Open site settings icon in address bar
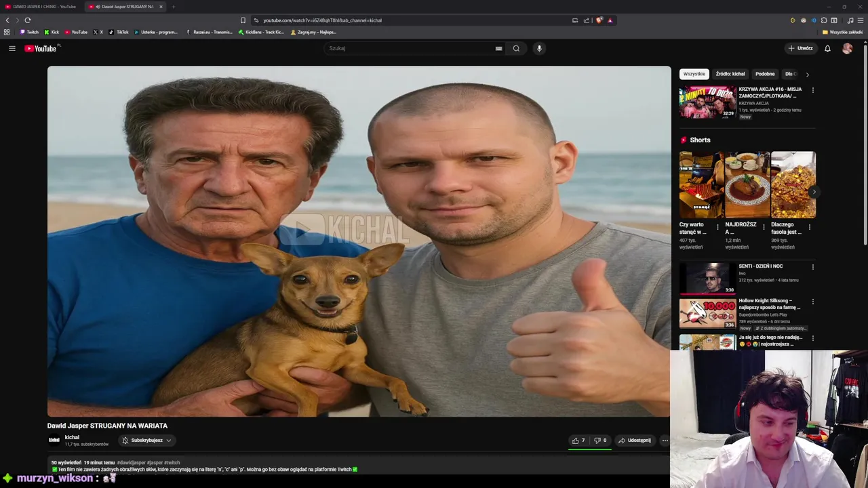Screen dimensions: 868x488 click(x=256, y=20)
